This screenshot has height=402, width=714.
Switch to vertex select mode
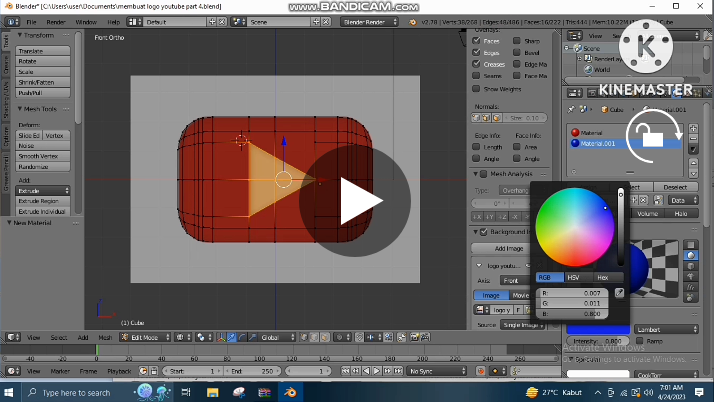(x=304, y=337)
